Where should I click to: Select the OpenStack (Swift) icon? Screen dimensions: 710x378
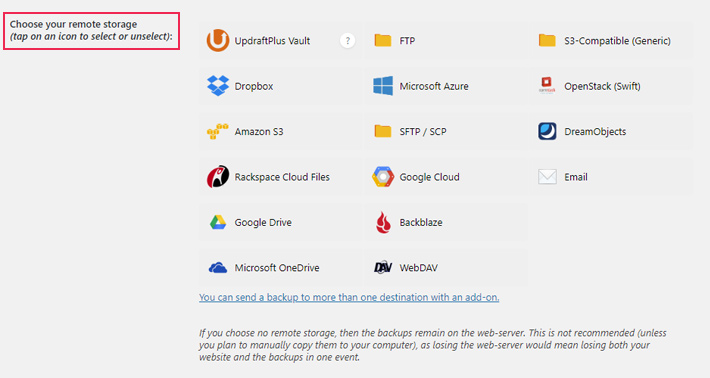547,85
